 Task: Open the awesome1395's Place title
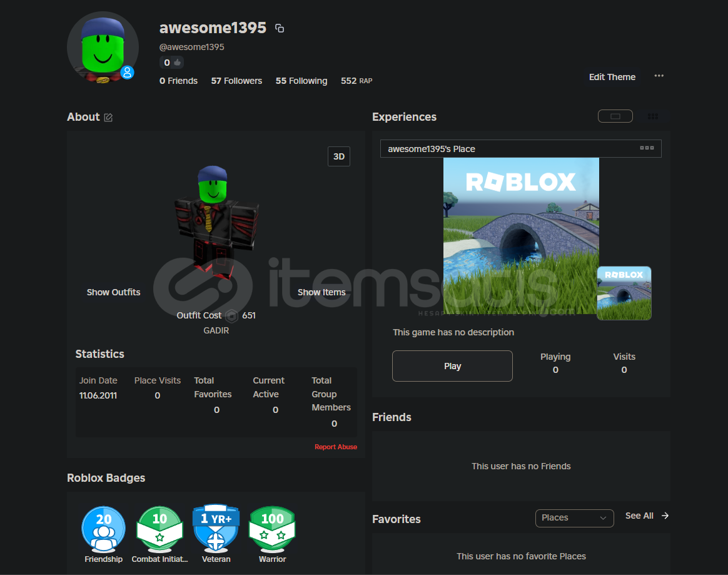432,149
